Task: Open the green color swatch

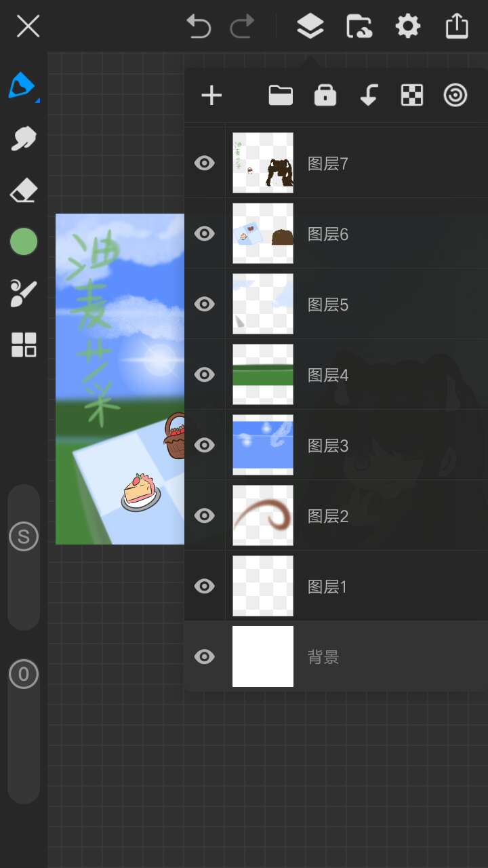Action: 24,241
